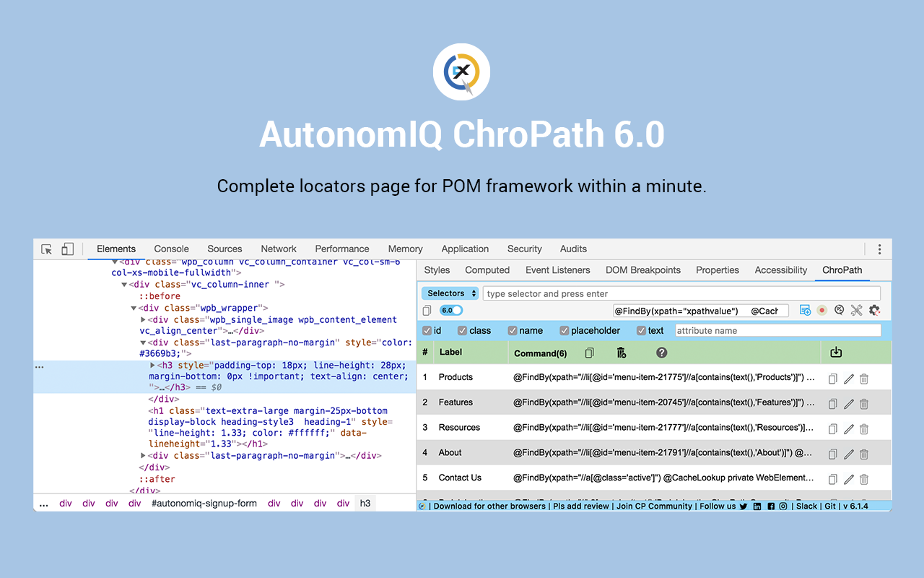Copy the Contact Us row command
Screen dimensions: 924x578
832,479
